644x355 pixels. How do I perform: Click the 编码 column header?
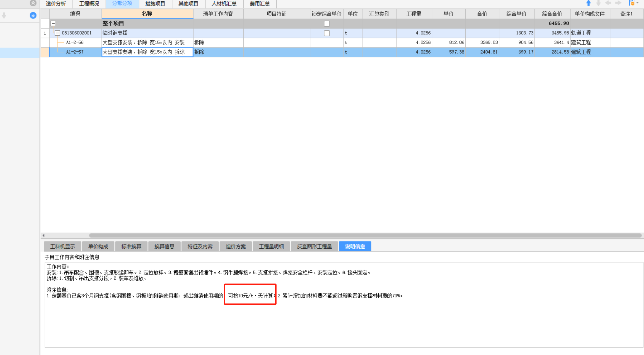75,14
